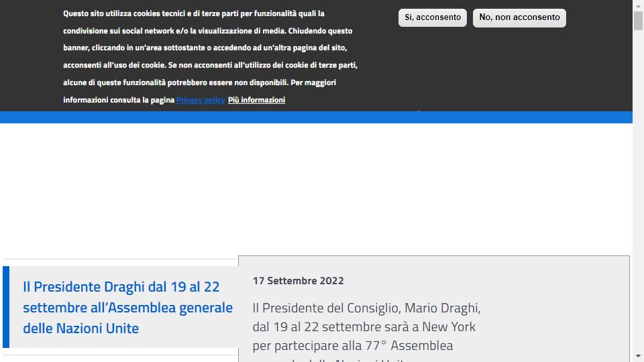Open the Privacy policy link
This screenshot has height=362, width=644.
201,100
